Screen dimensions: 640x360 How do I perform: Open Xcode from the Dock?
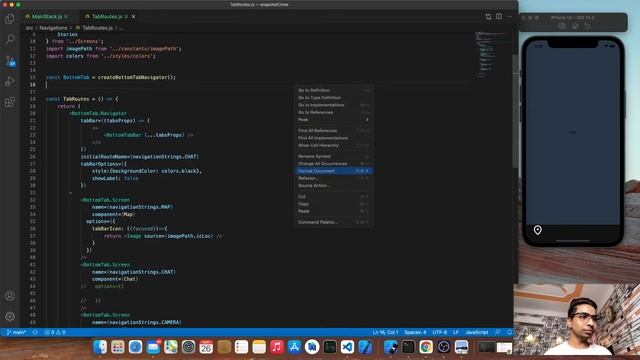click(x=365, y=347)
